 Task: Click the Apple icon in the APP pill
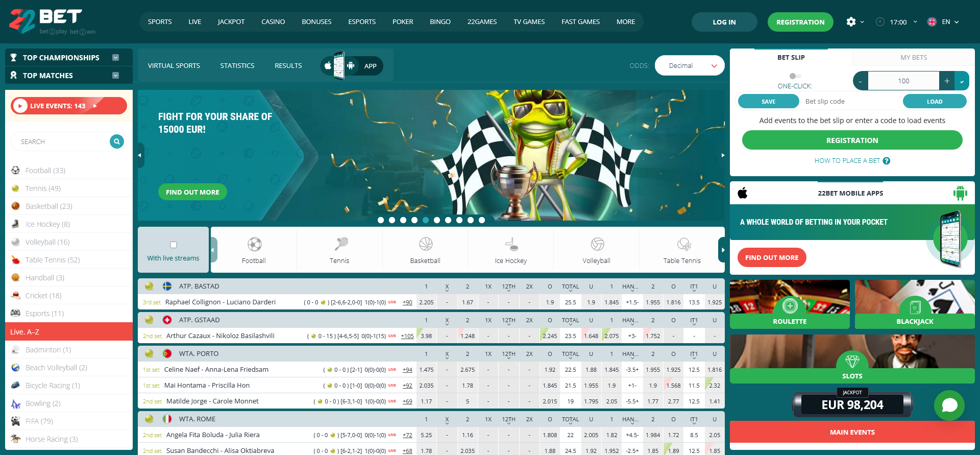pos(328,66)
